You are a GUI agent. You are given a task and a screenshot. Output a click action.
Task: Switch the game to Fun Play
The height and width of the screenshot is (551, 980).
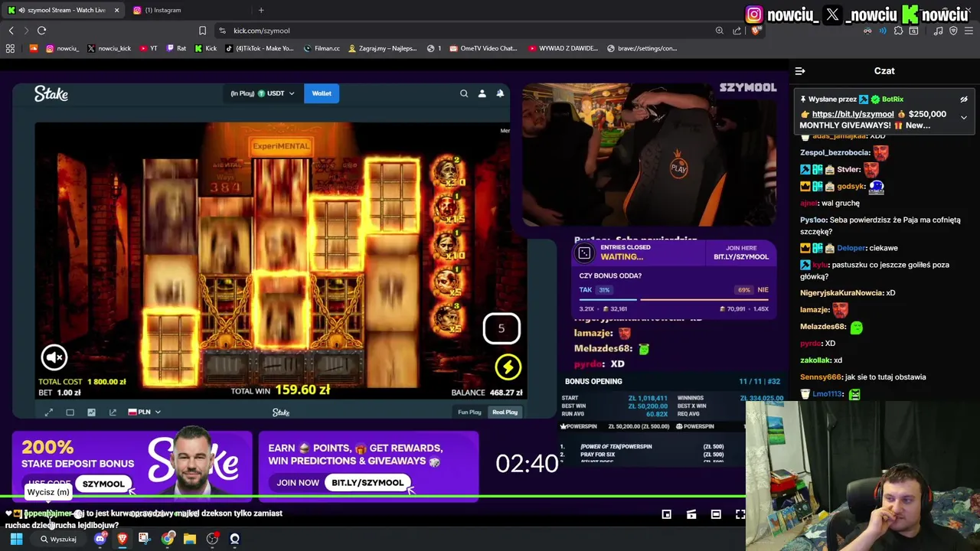(469, 412)
